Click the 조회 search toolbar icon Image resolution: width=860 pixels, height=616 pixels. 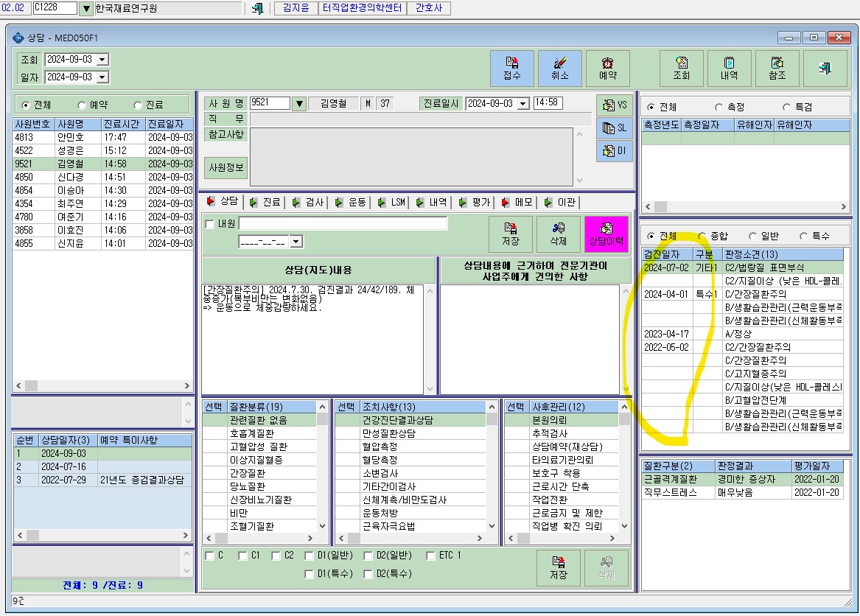681,68
